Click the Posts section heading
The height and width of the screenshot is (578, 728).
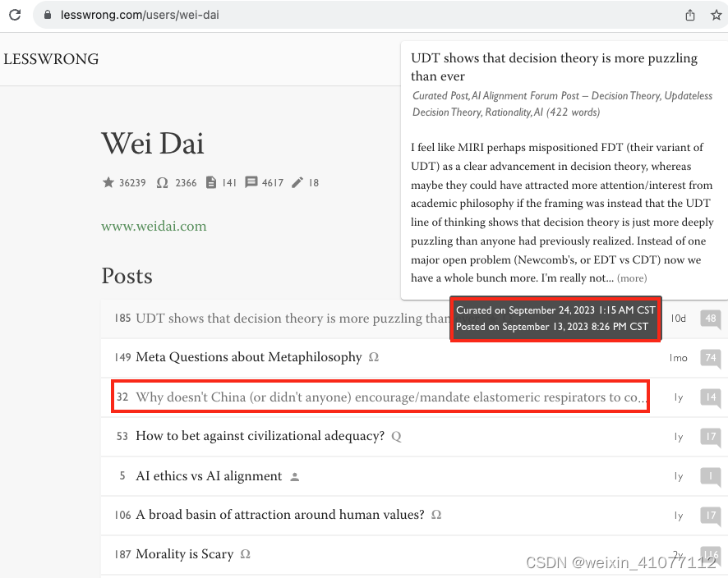[127, 278]
